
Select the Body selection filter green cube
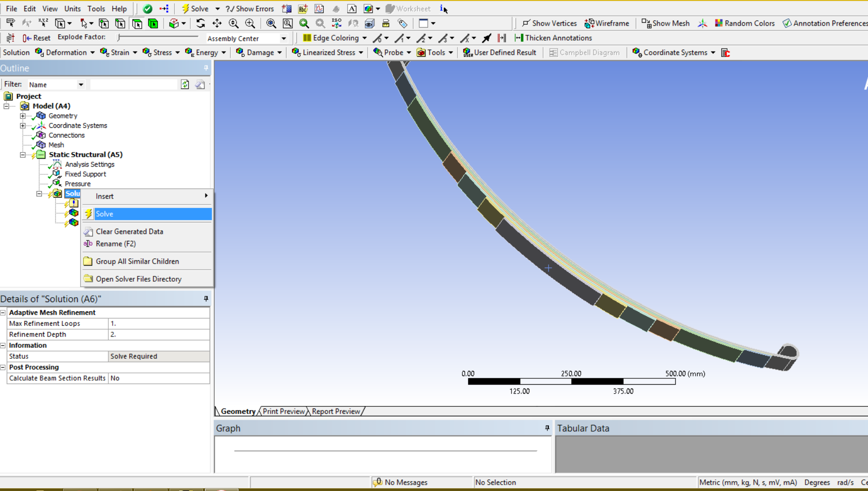coord(153,23)
